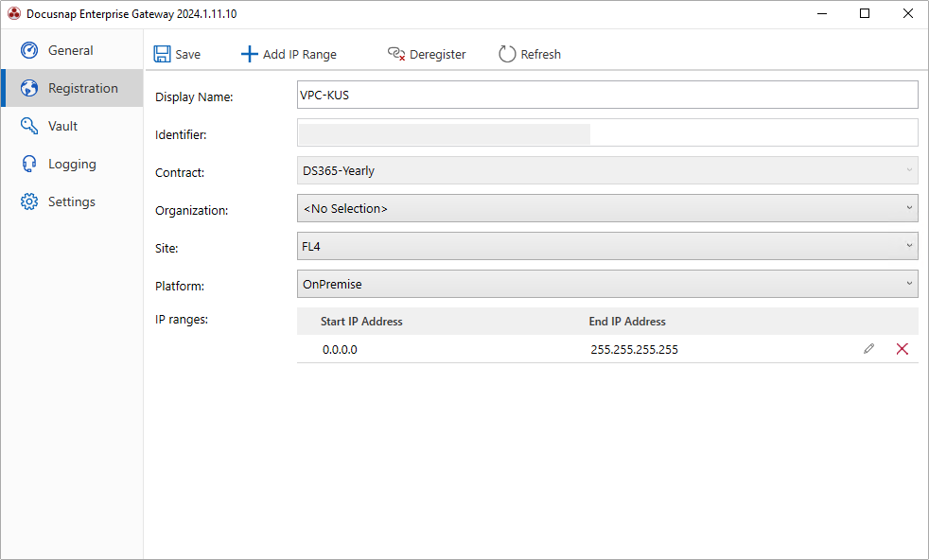
Task: Click the Platform label
Action: click(x=180, y=287)
